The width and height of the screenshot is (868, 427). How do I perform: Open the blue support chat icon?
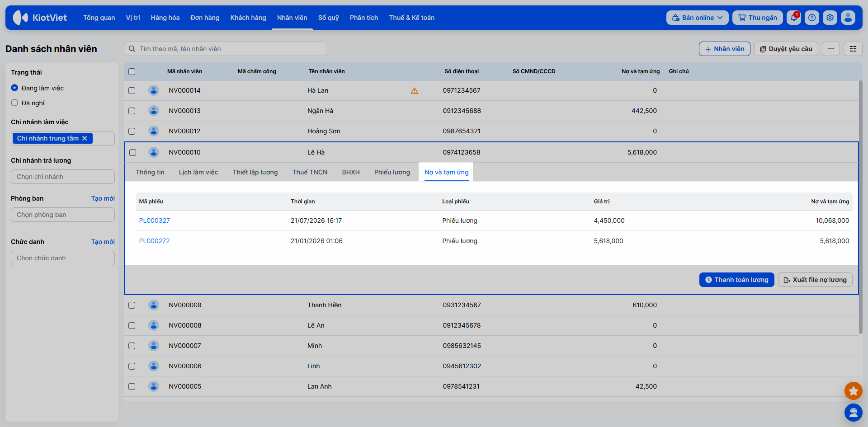[853, 413]
